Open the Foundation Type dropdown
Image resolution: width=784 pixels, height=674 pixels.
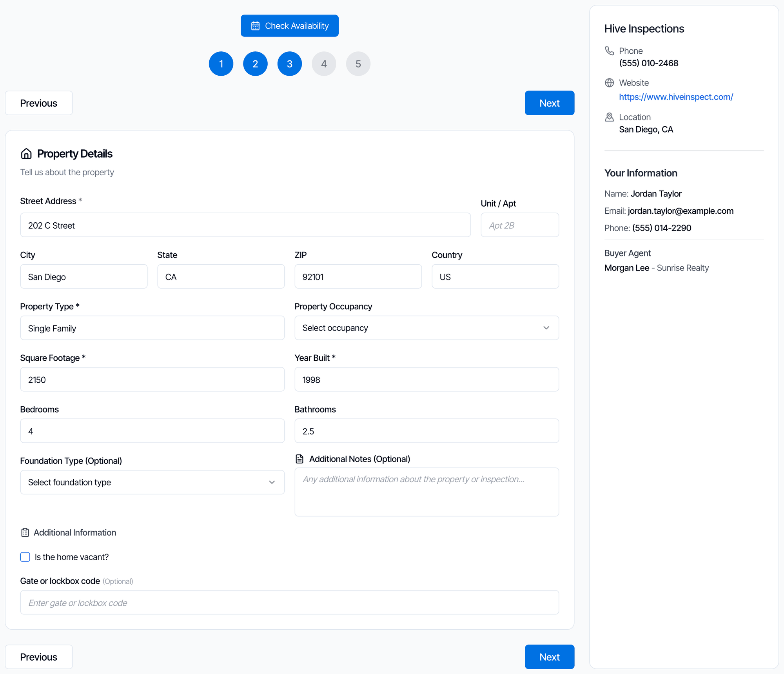pos(152,482)
